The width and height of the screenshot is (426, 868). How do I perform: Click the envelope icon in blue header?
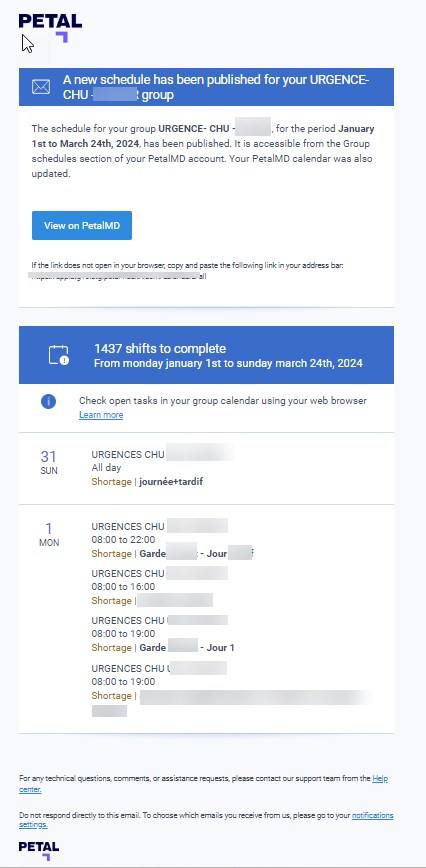(41, 87)
